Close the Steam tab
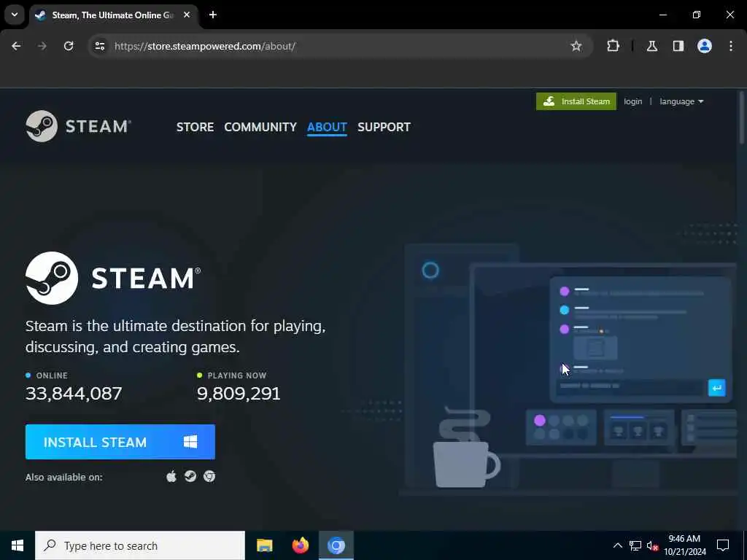This screenshot has width=747, height=560. [187, 15]
